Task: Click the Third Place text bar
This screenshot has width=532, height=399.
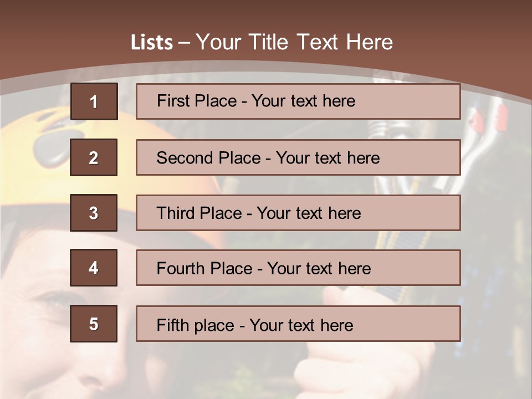Action: coord(298,213)
